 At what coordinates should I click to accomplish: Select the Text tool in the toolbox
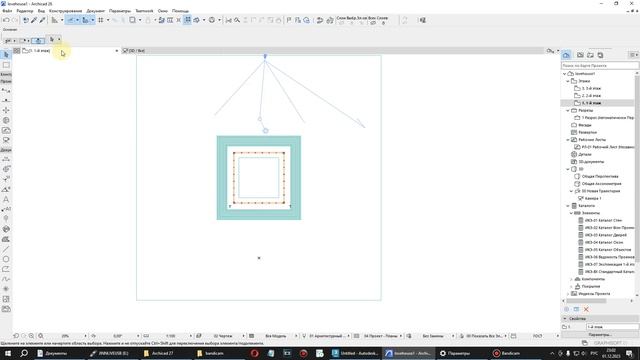click(6, 200)
